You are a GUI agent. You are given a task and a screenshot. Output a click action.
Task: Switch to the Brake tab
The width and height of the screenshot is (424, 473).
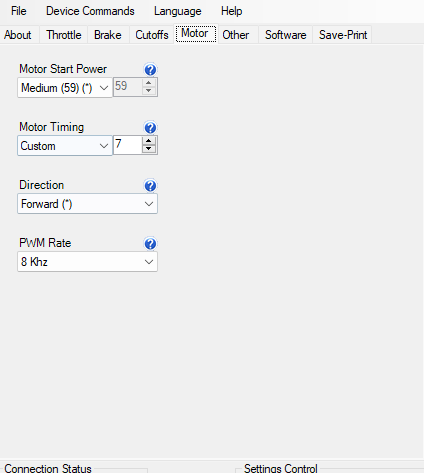pyautogui.click(x=108, y=35)
